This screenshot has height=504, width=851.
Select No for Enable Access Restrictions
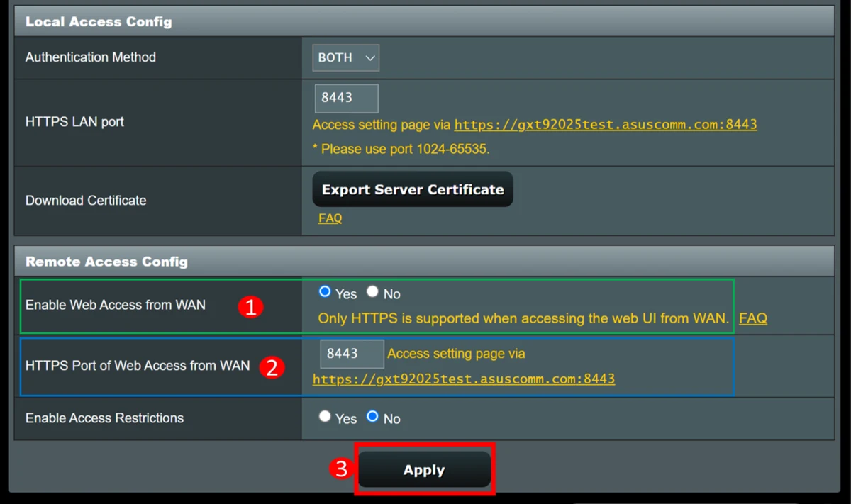click(372, 416)
